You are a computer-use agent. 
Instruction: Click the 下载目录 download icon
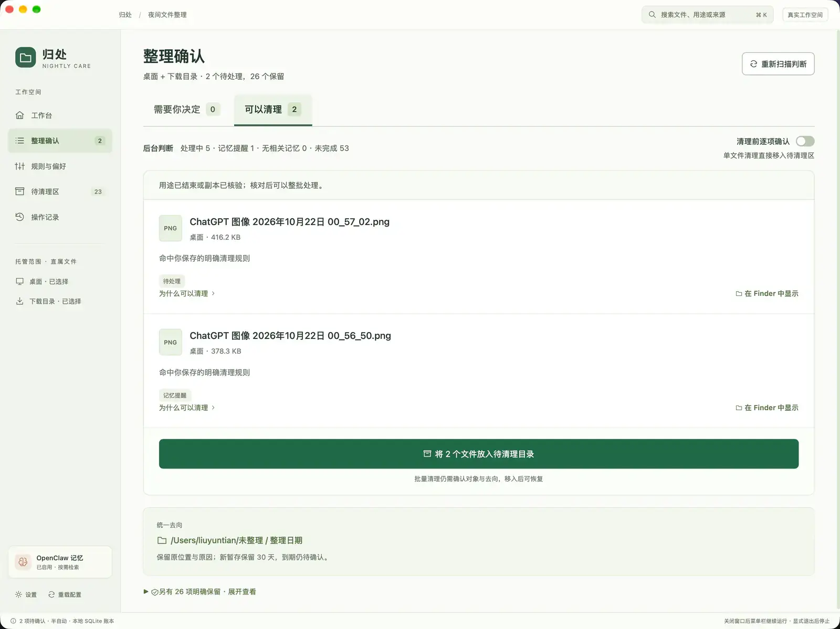20,301
